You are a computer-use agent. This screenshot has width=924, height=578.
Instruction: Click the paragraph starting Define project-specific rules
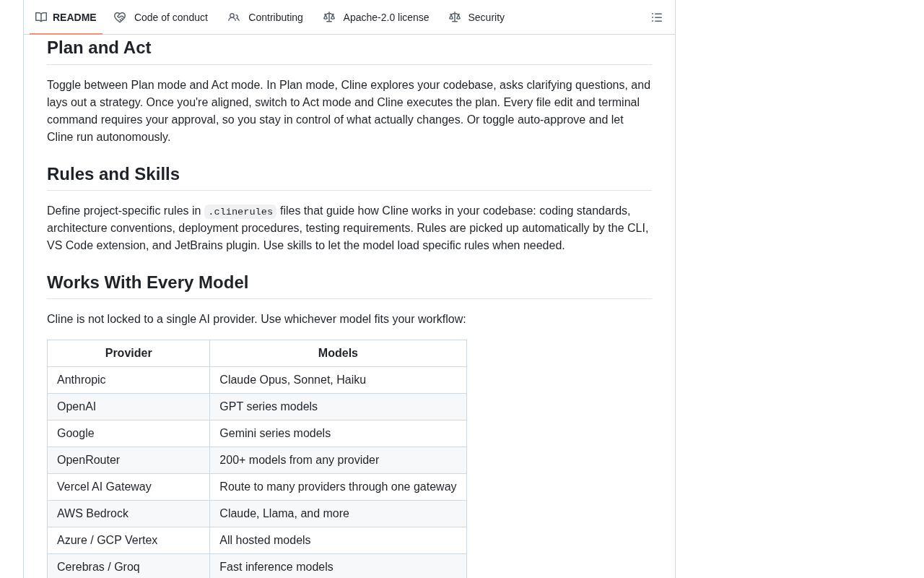click(349, 228)
